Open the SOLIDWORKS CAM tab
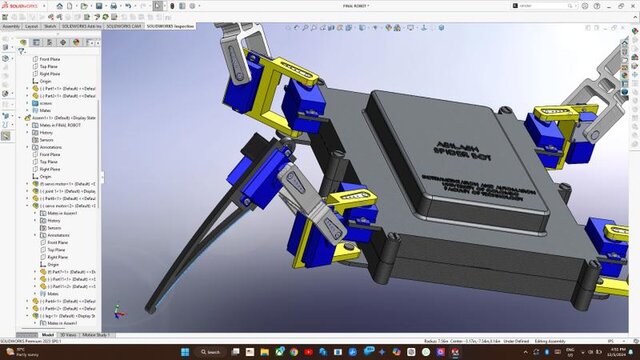Image resolution: width=640 pixels, height=360 pixels. pyautogui.click(x=124, y=26)
